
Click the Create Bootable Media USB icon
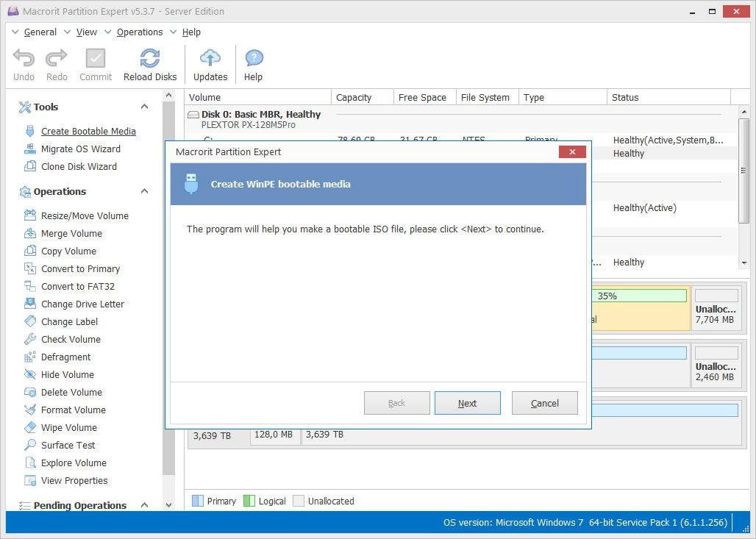pos(30,131)
